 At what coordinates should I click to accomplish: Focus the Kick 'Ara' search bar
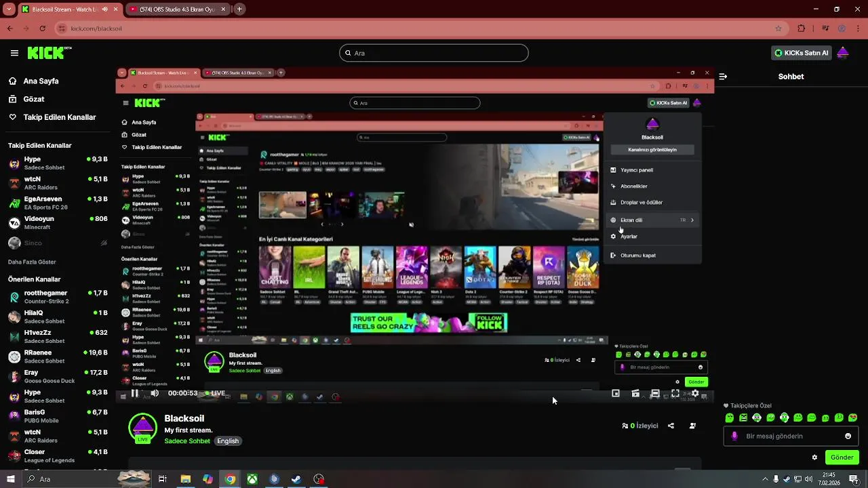coord(434,53)
